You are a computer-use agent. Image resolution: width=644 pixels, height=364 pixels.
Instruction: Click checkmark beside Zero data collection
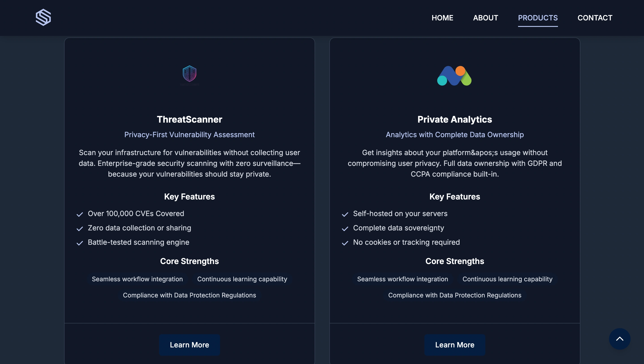80,228
